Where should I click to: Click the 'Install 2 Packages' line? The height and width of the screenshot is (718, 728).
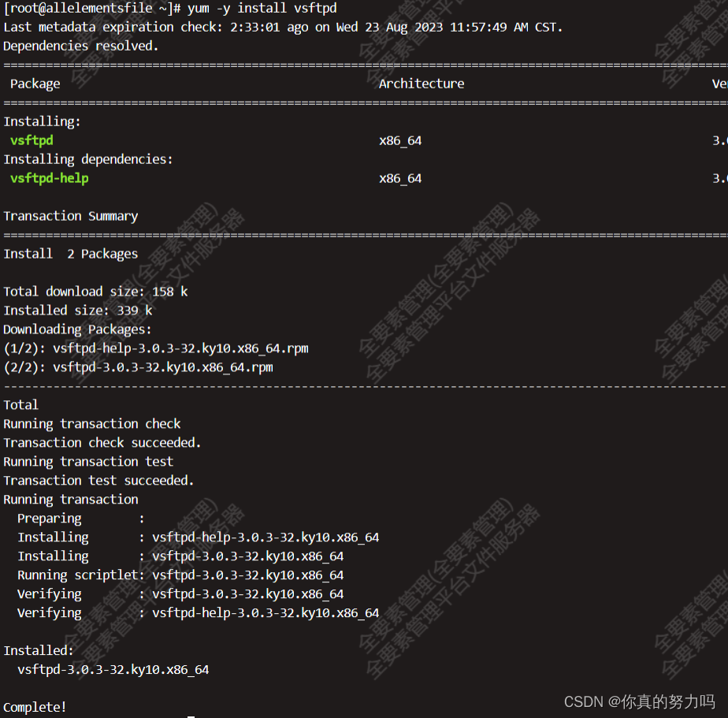click(x=71, y=254)
